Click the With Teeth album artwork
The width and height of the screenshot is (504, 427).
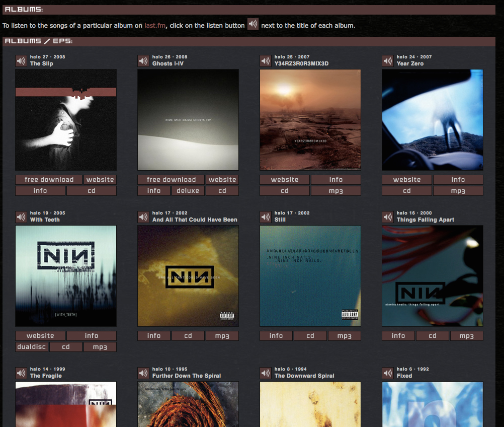point(66,276)
